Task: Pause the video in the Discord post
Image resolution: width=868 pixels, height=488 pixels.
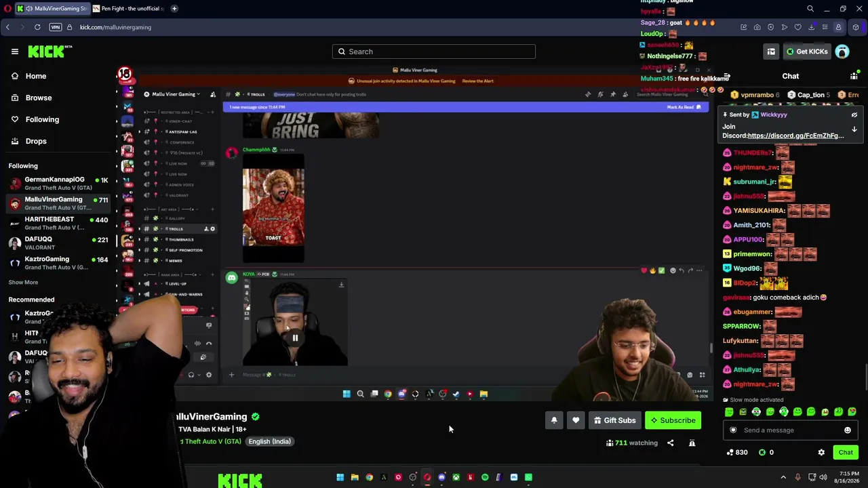Action: coord(295,338)
